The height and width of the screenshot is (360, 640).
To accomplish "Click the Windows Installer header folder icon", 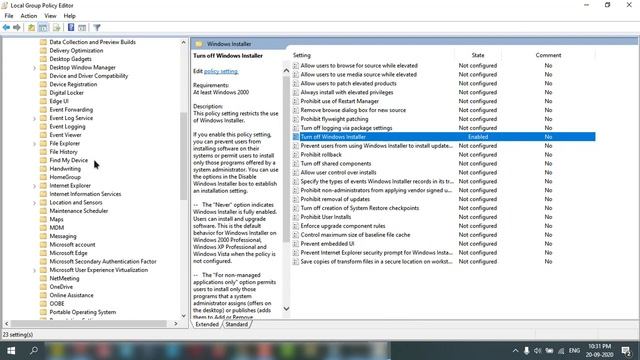I will (x=199, y=44).
